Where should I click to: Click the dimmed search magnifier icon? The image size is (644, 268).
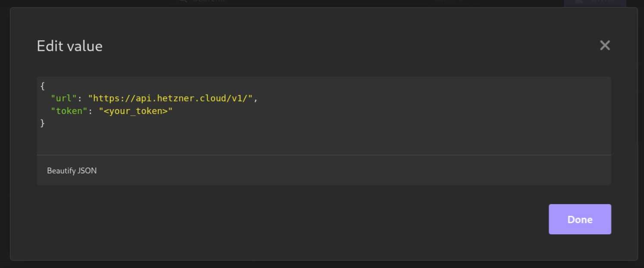click(x=183, y=2)
